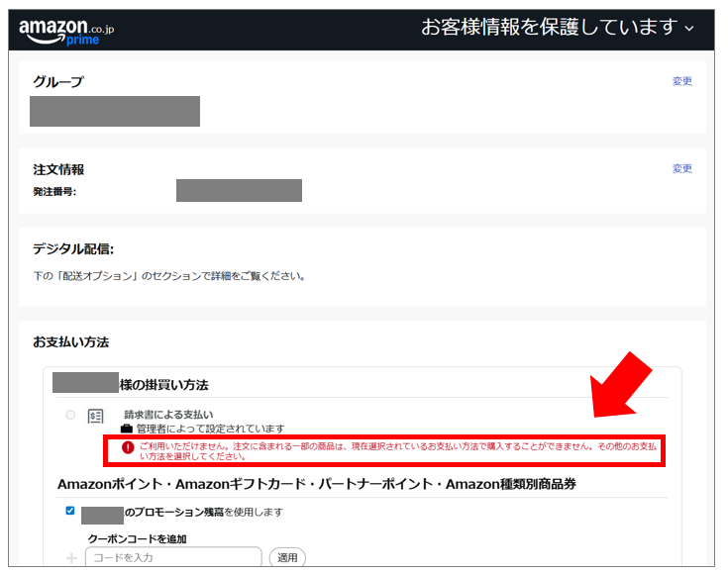Viewport: 728px width, 575px height.
Task: Click the 注文情報 heading
Action: click(58, 169)
